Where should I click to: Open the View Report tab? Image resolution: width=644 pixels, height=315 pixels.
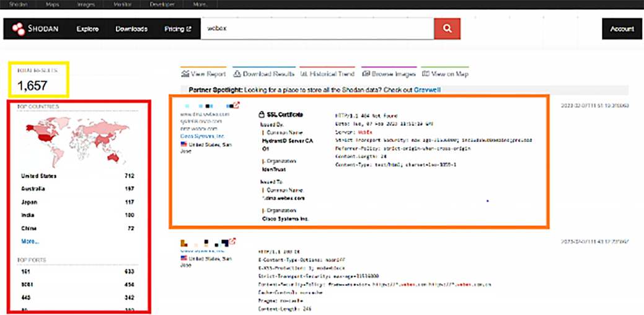(203, 74)
